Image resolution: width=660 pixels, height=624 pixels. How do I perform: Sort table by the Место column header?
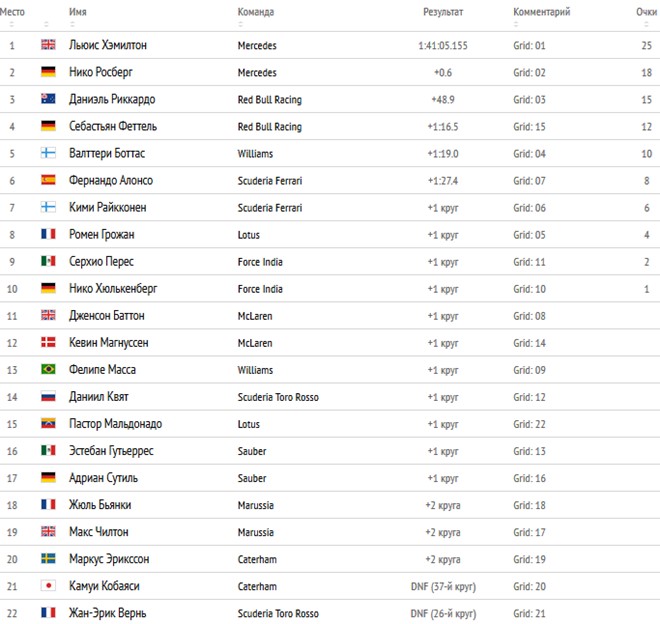pyautogui.click(x=12, y=12)
